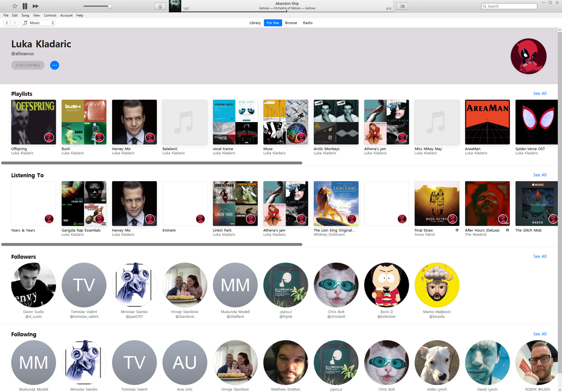
Task: Open follower Tomislav Valent's TV avatar
Action: click(84, 285)
